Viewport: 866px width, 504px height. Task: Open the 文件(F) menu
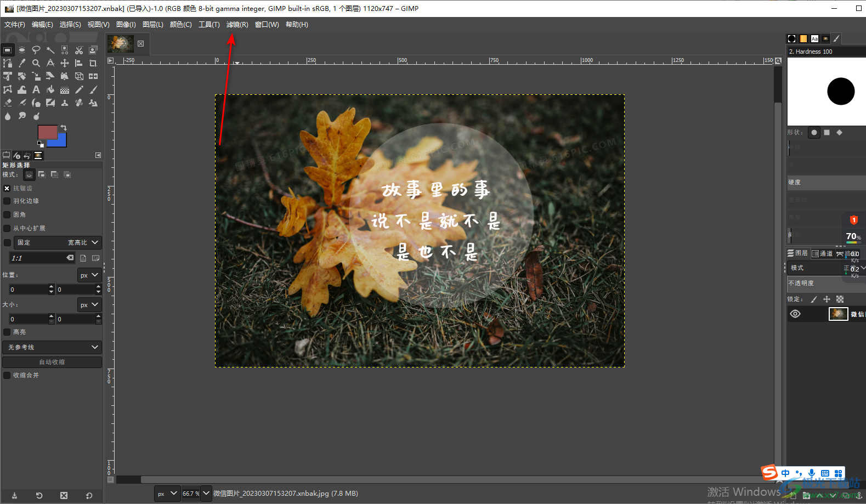coord(15,25)
